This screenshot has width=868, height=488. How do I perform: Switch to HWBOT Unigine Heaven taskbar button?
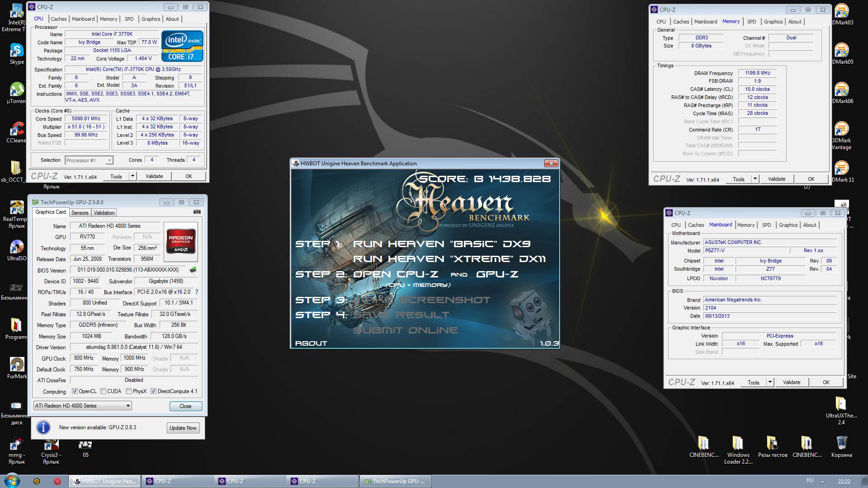click(x=104, y=481)
